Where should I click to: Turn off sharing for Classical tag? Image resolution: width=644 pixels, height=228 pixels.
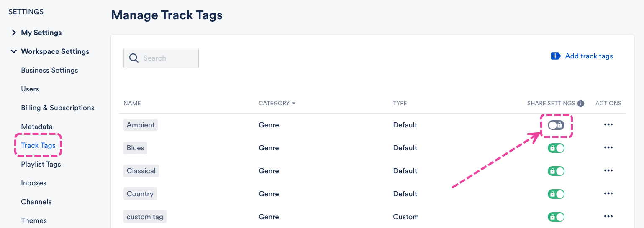coord(556,171)
